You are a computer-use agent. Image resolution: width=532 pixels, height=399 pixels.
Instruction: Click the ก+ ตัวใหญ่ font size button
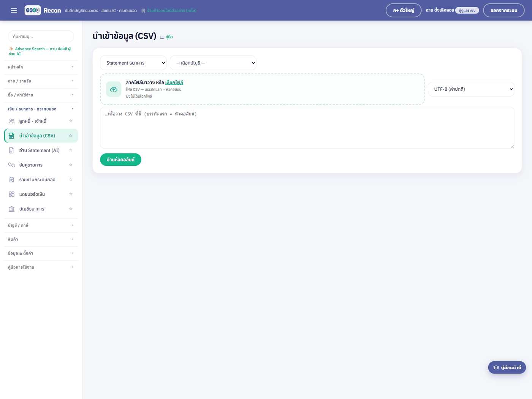pos(404,10)
